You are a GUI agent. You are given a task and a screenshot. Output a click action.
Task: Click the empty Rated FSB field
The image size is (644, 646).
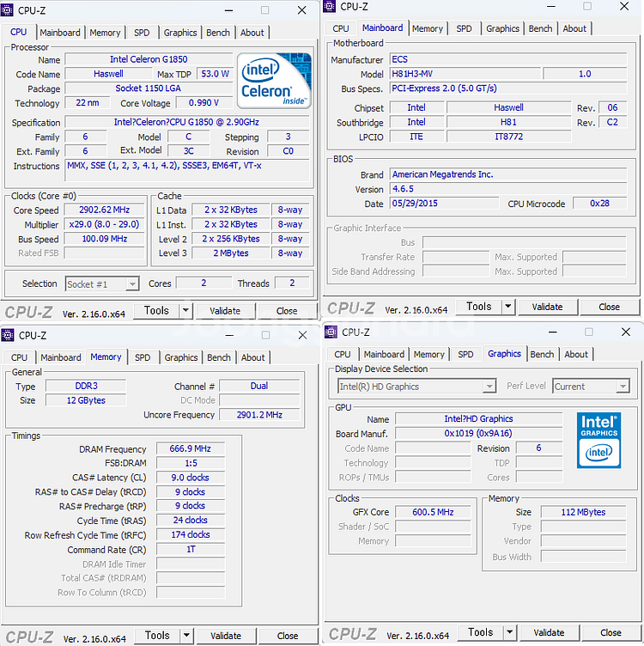click(x=104, y=253)
